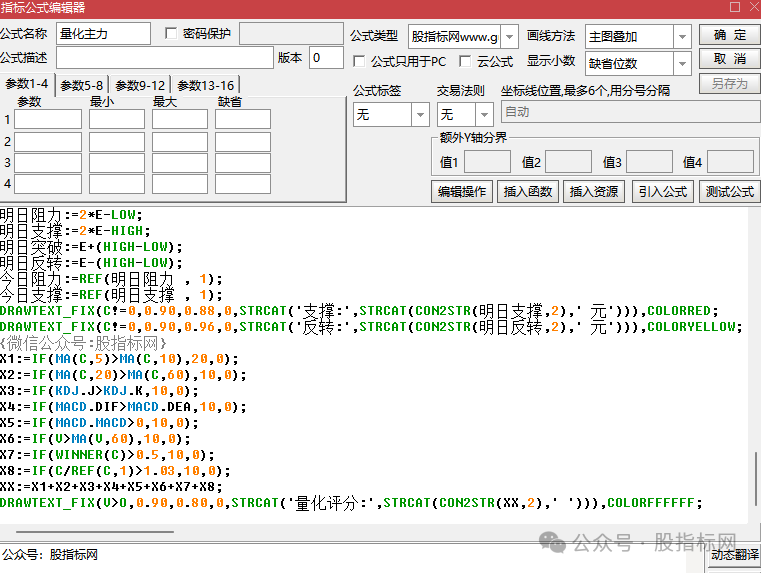The height and width of the screenshot is (573, 761).
Task: Click the 插入函数 button
Action: tap(528, 192)
